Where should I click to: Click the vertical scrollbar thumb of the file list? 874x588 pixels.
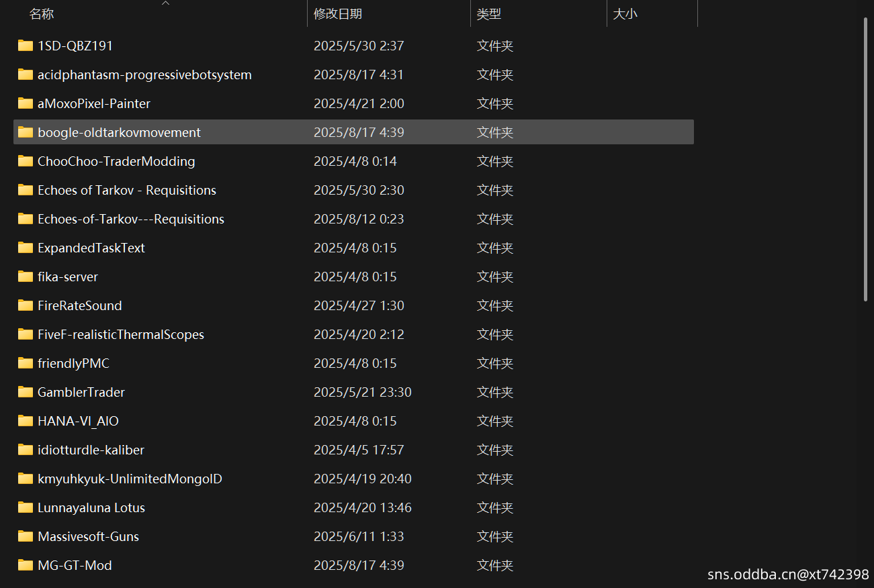pyautogui.click(x=865, y=159)
